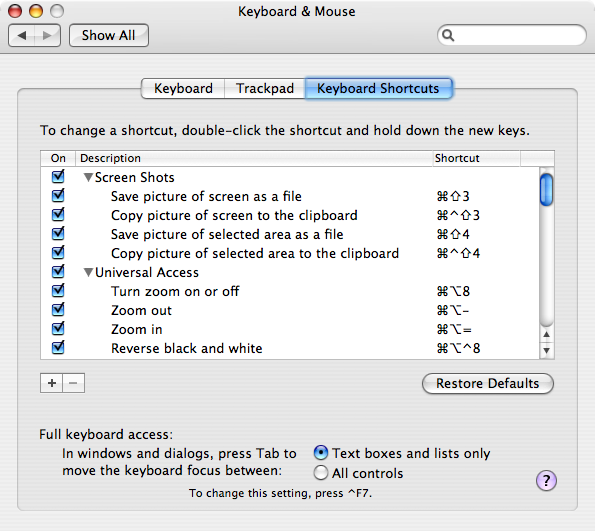Screen dimensions: 595x531
Task: Click the ⌘^⇧3 shortcut value
Action: pyautogui.click(x=458, y=216)
